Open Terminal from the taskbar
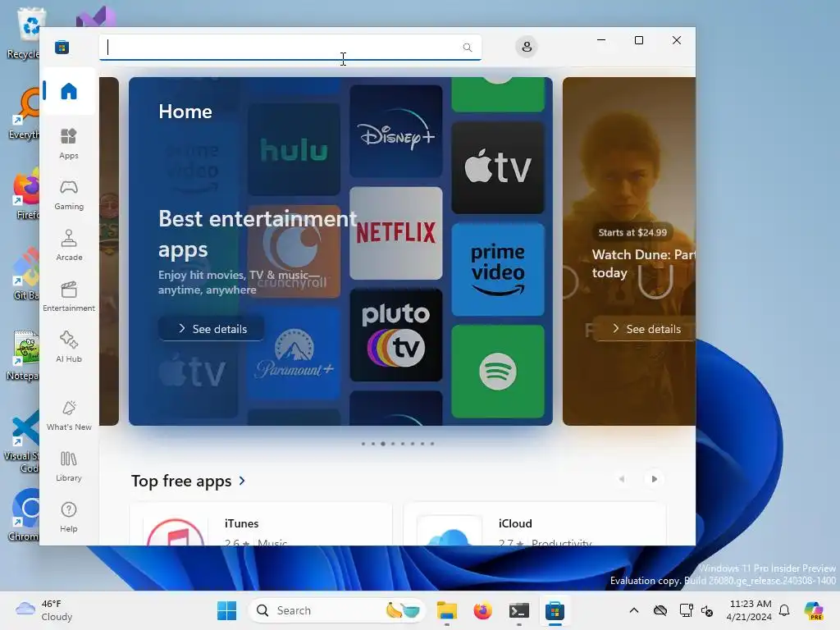Viewport: 840px width, 630px height. tap(518, 610)
